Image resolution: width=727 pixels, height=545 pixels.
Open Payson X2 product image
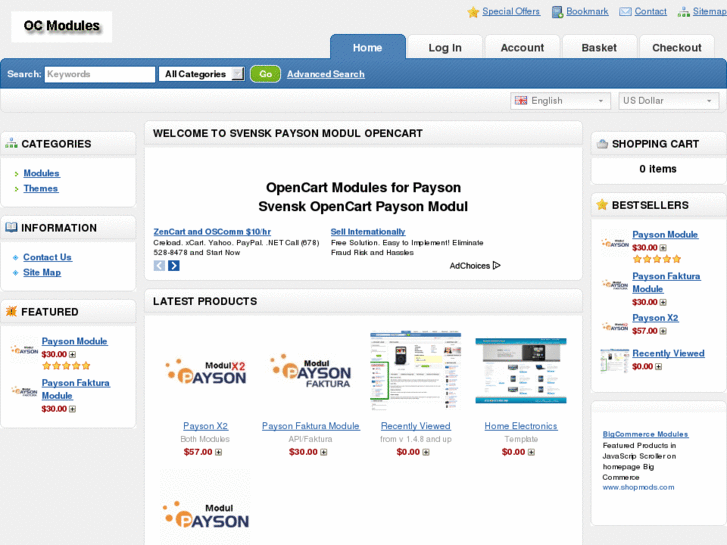pos(205,371)
